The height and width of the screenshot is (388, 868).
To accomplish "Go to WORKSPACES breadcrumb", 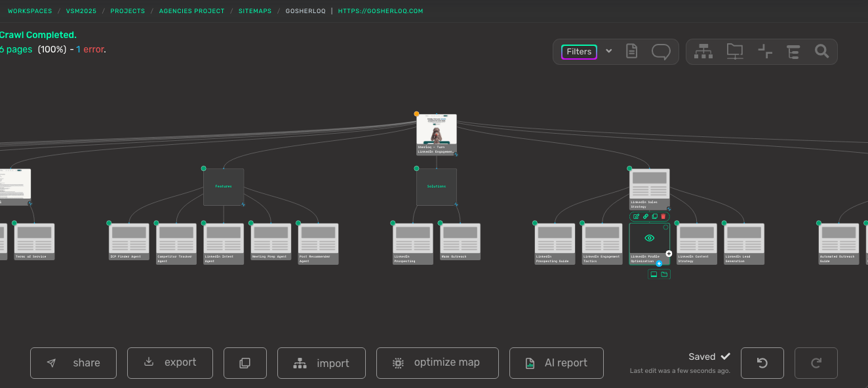I will [x=29, y=11].
